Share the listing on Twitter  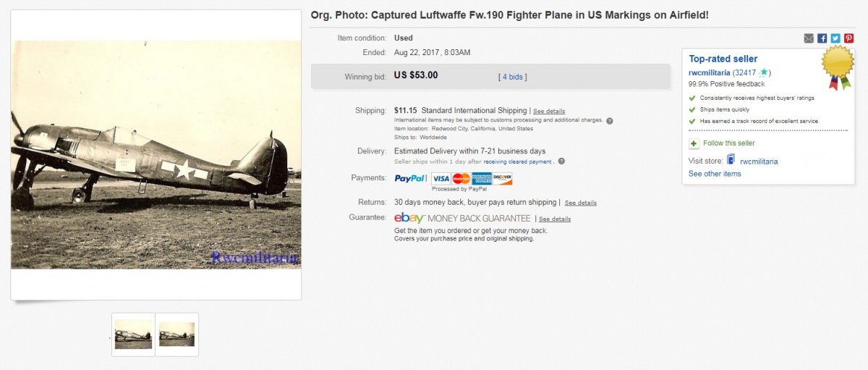(835, 38)
